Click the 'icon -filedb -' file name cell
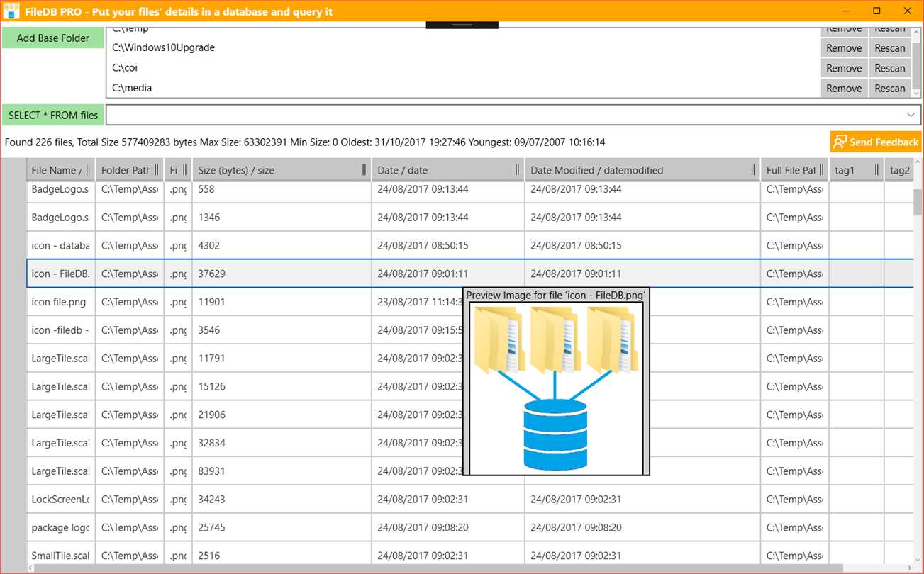924x574 pixels. (x=61, y=330)
